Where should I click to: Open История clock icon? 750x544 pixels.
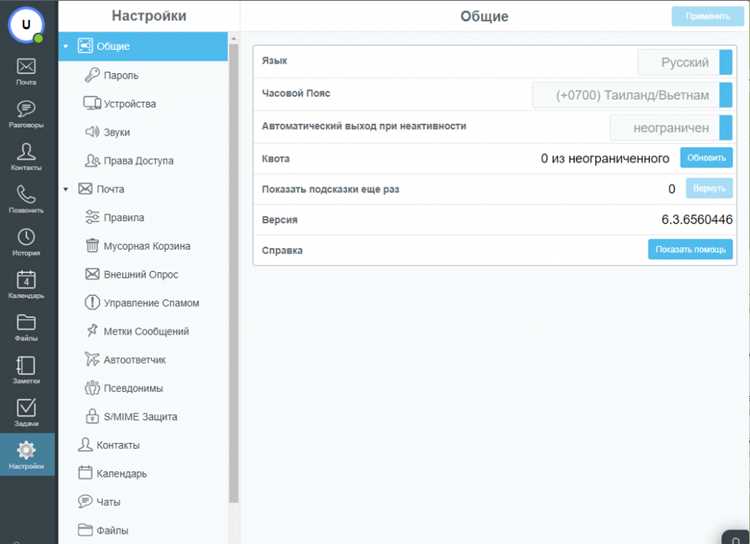[x=26, y=237]
